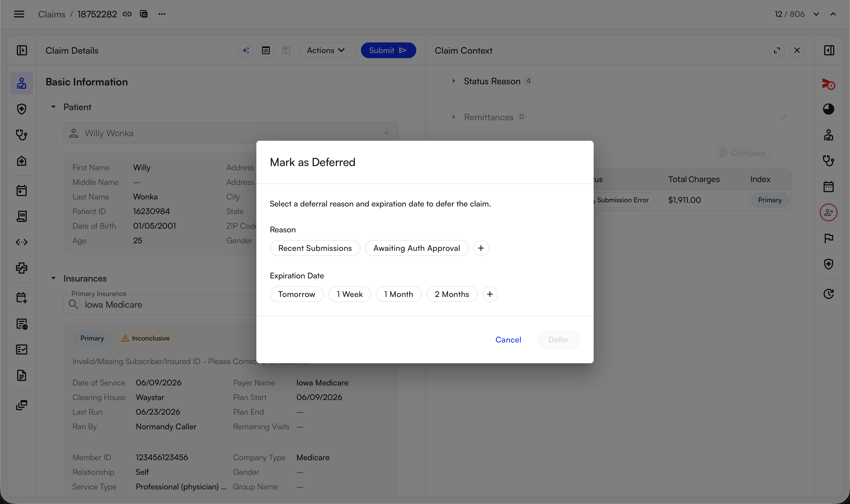Cancel the Mark as Deferred dialog
This screenshot has width=850, height=504.
[508, 340]
